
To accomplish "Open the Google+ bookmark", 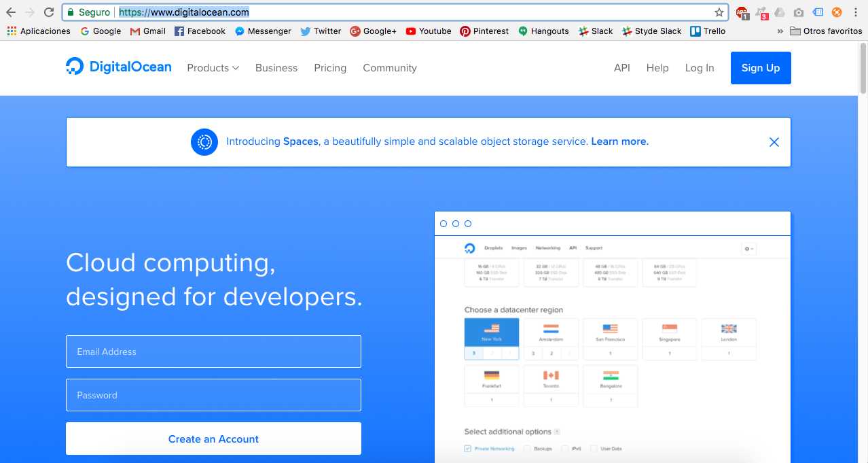I will click(373, 31).
